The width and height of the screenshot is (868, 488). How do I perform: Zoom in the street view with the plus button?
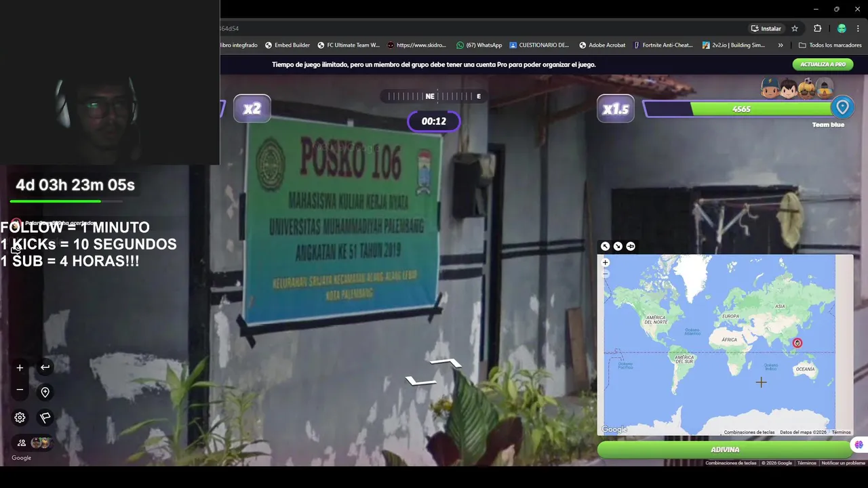[x=20, y=367]
